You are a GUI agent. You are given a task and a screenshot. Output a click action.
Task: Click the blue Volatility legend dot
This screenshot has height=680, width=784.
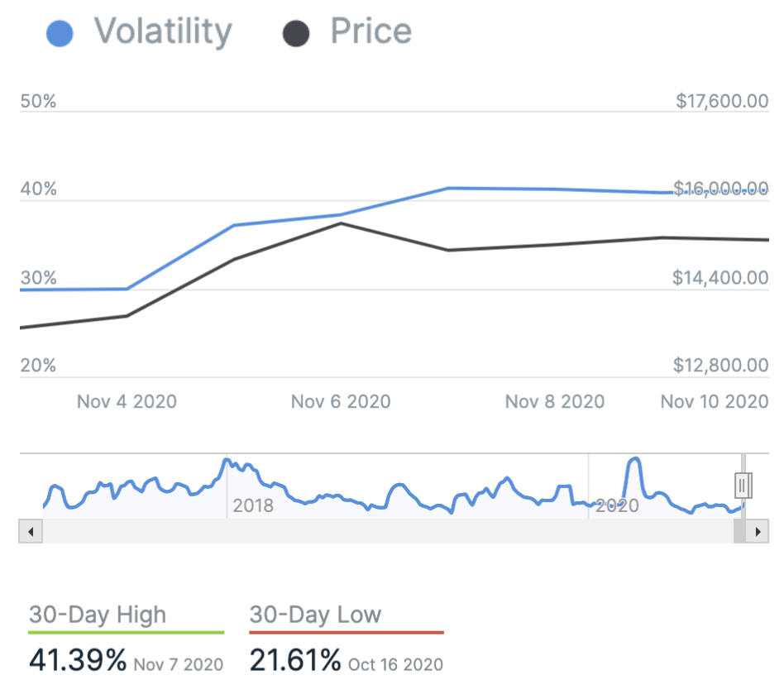click(60, 34)
